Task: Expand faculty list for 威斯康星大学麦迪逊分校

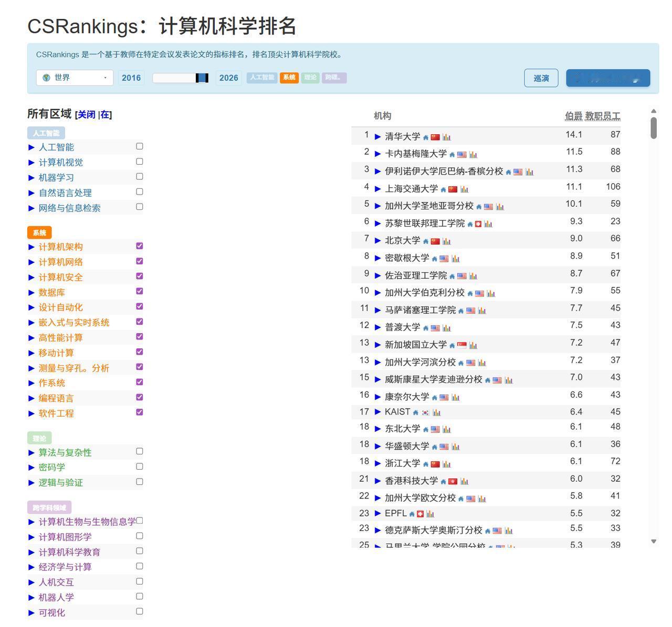Action: (377, 379)
